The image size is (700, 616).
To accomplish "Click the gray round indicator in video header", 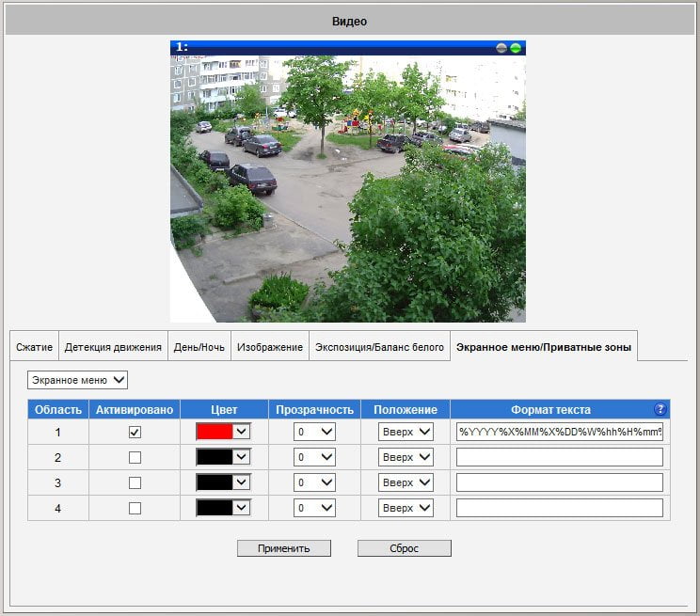I will tap(501, 48).
